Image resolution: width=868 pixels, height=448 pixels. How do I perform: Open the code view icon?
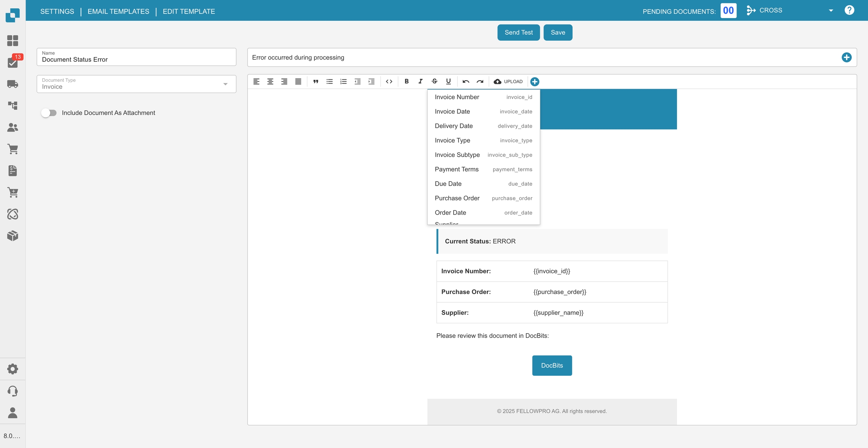[389, 81]
